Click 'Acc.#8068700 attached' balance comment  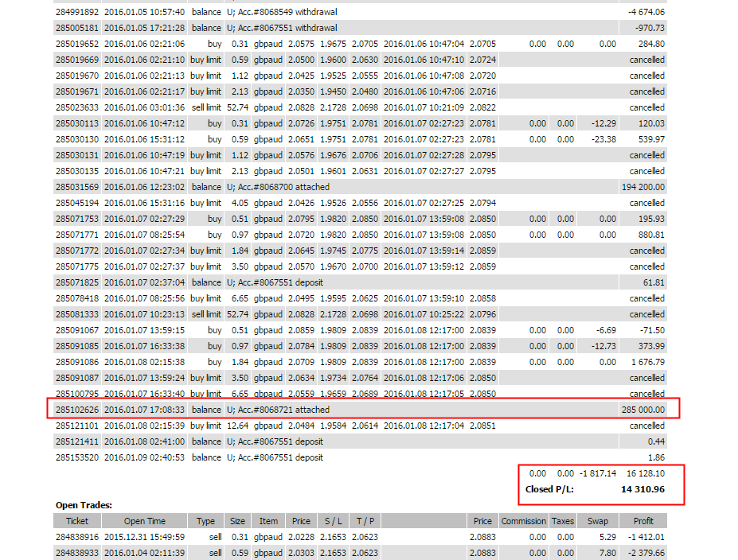point(283,187)
